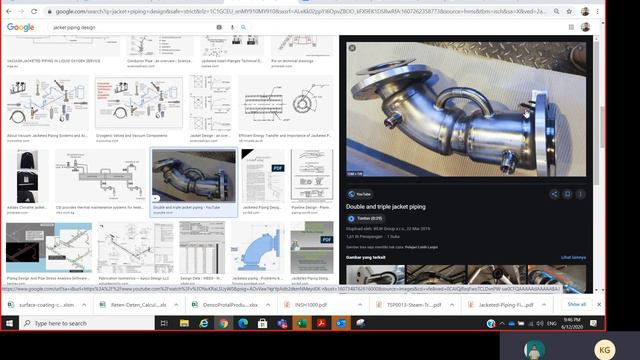Viewport: 640px width, 360px height.
Task: Click the browser address bar URL
Action: pos(300,11)
